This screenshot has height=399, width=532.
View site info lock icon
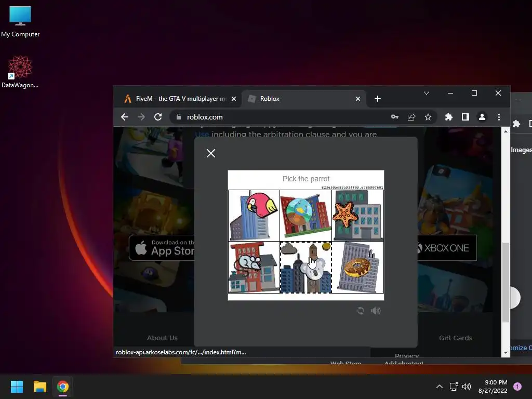point(179,117)
